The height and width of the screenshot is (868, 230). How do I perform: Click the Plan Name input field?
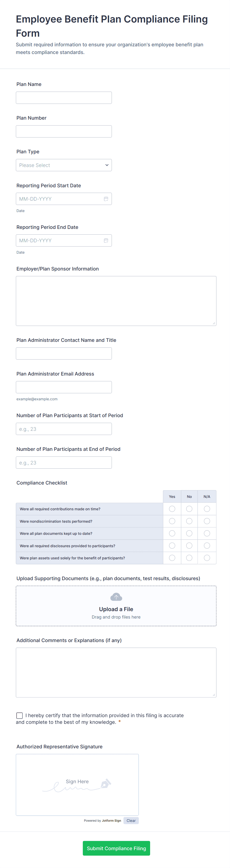point(64,98)
